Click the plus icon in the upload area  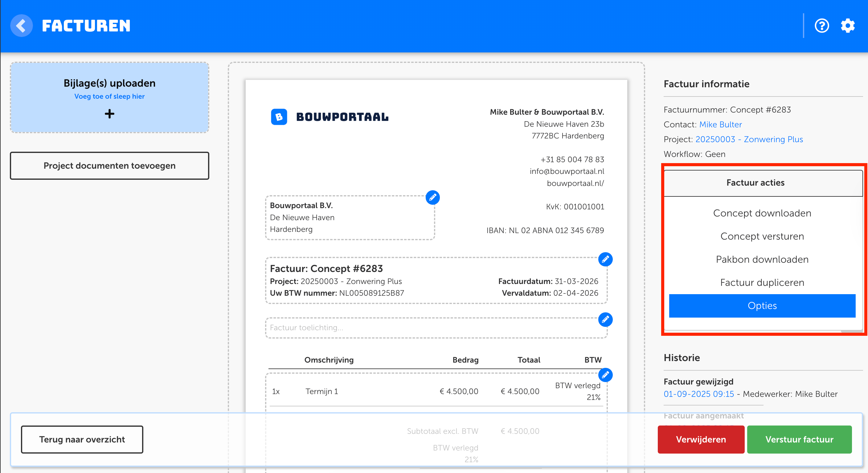109,113
